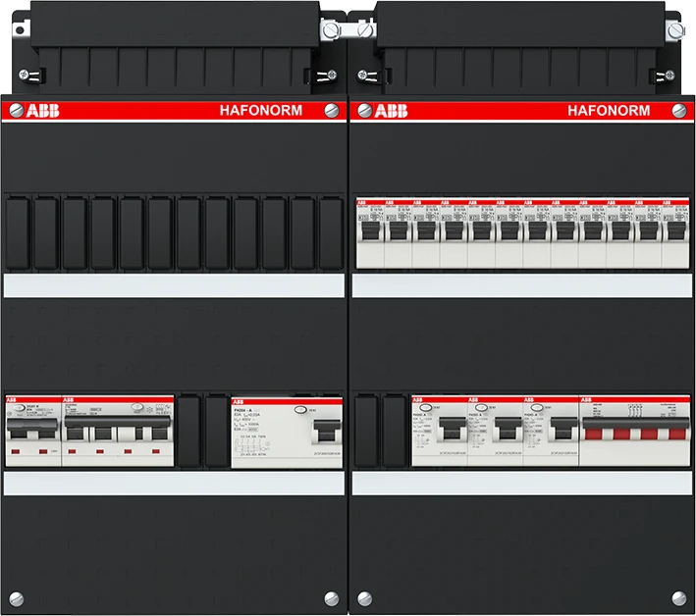Screen dimensions: 696x616
Task: Toggle the first circuit breaker in top-right row
Action: (370, 232)
